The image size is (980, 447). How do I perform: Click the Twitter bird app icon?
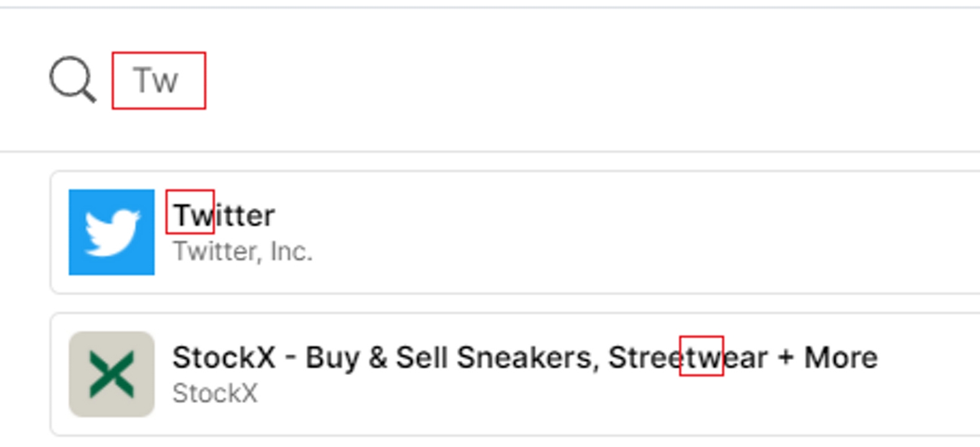tap(112, 232)
